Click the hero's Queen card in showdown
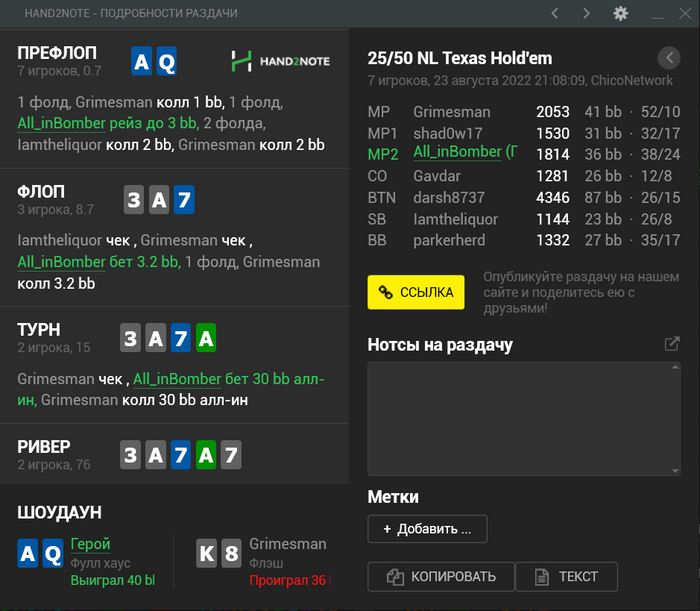This screenshot has height=611, width=700. pos(52,553)
